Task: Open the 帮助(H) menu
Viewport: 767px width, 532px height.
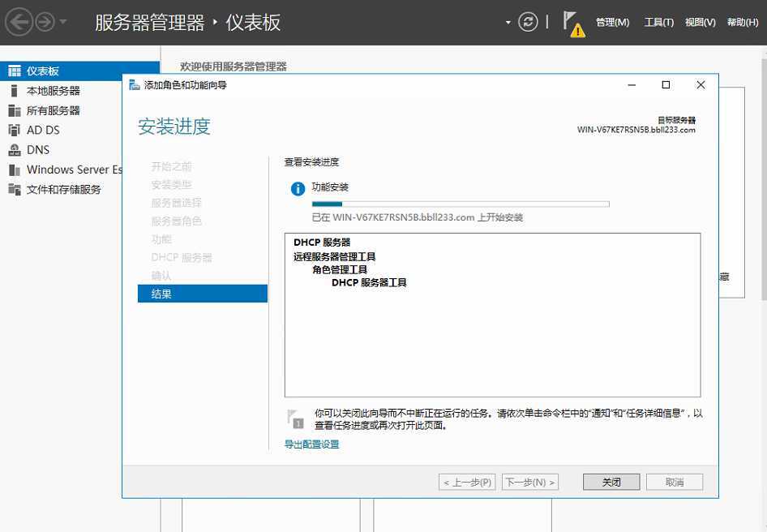Action: pos(742,22)
